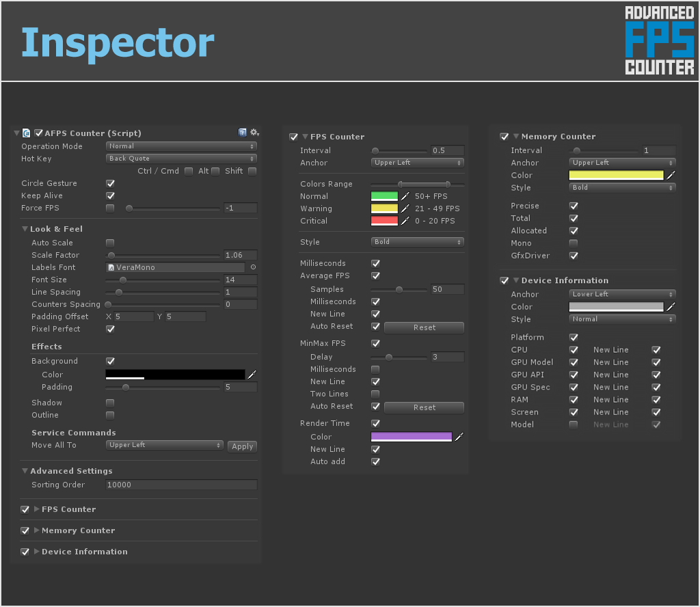The width and height of the screenshot is (700, 607).
Task: Click the yellow Memory Counter color swatch
Action: click(x=616, y=176)
